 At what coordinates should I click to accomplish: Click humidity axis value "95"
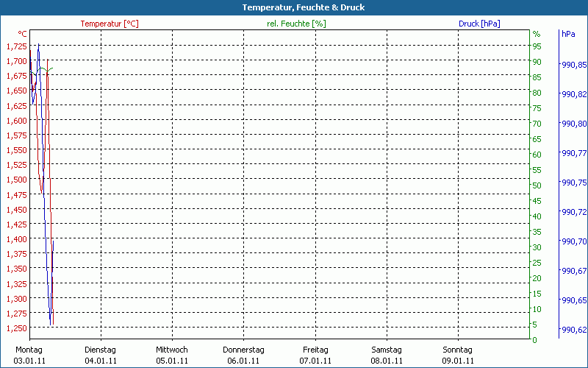(x=537, y=46)
